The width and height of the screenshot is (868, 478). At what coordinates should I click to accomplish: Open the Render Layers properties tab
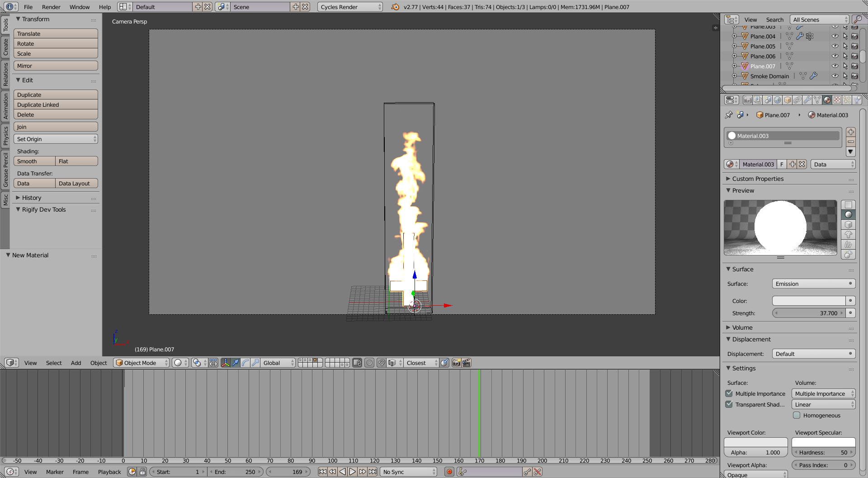[758, 100]
